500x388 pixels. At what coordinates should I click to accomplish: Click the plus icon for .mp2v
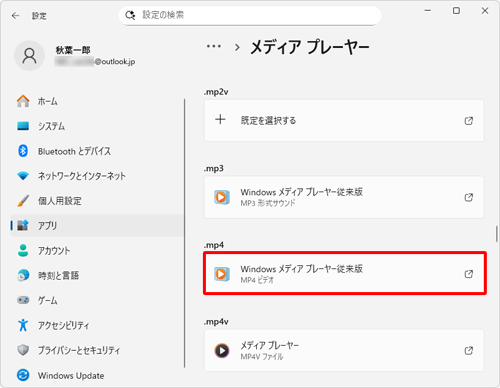(x=220, y=119)
